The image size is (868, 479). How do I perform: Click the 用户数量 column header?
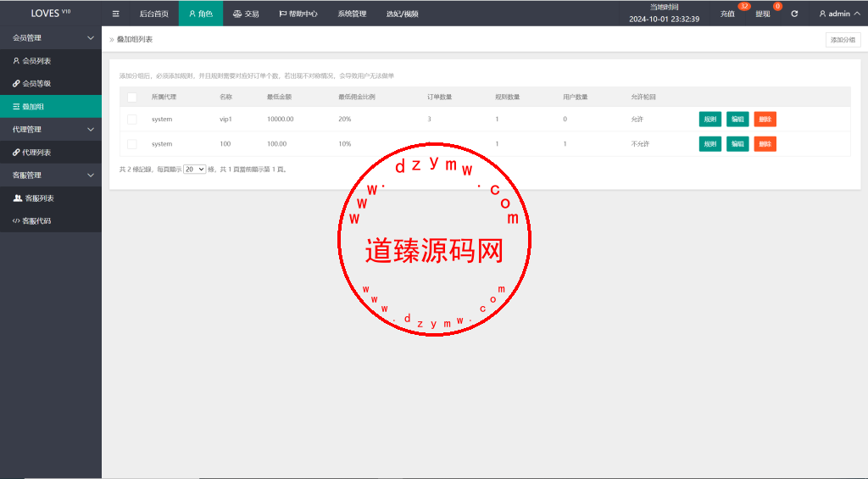point(576,97)
